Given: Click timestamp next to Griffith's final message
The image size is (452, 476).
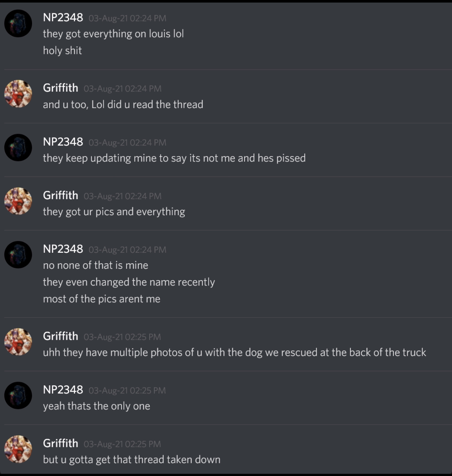Looking at the screenshot, I should (122, 444).
